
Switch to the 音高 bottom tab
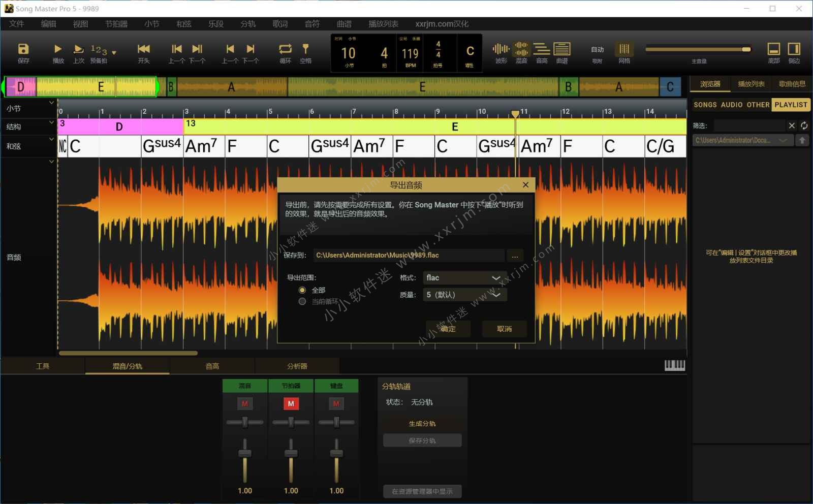pyautogui.click(x=212, y=366)
